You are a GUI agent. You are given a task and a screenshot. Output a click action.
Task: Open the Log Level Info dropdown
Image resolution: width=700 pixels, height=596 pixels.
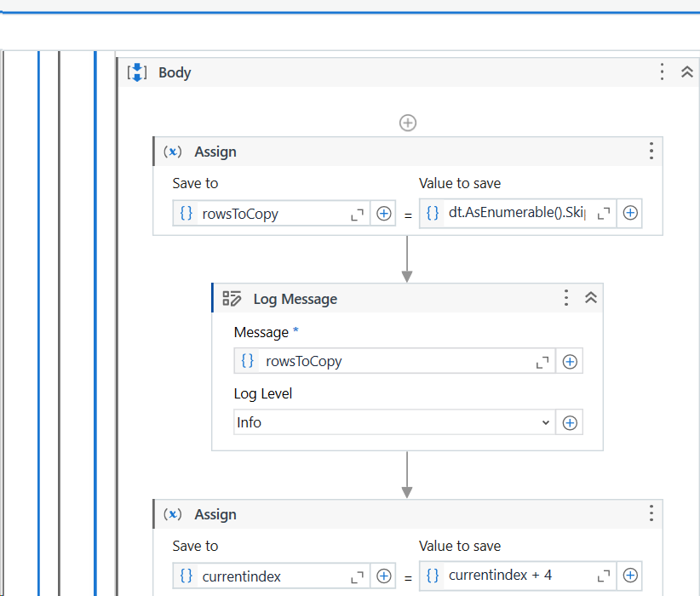pyautogui.click(x=394, y=422)
